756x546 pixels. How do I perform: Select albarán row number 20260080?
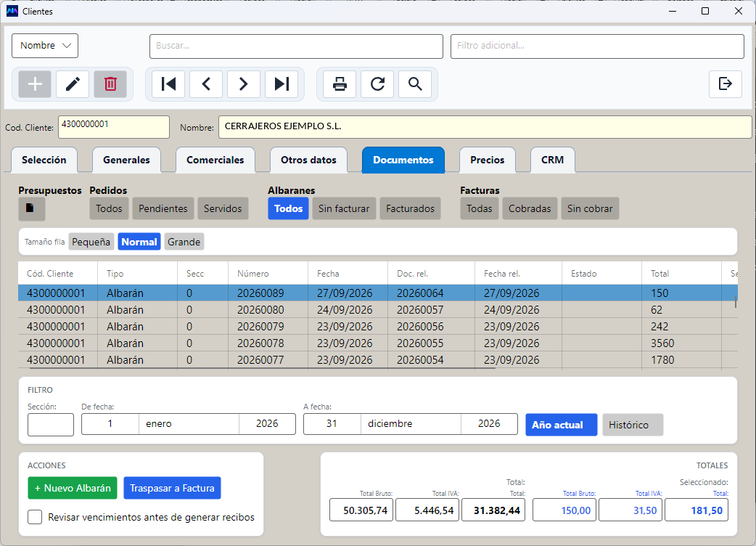pyautogui.click(x=377, y=309)
